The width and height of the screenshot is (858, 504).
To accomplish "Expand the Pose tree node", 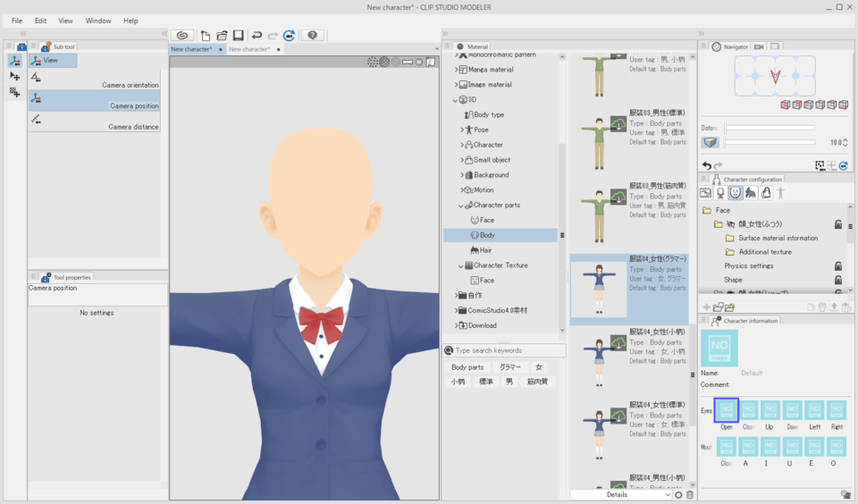I will (x=462, y=130).
